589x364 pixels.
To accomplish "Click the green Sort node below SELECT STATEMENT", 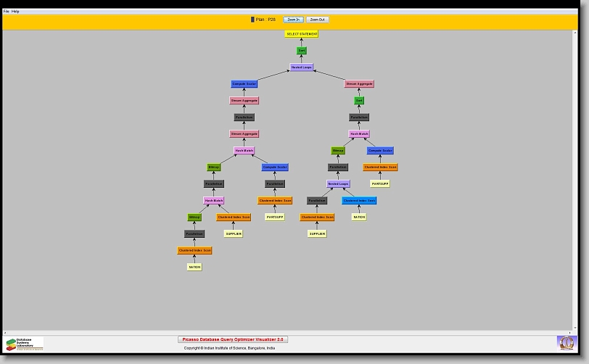I will (302, 51).
